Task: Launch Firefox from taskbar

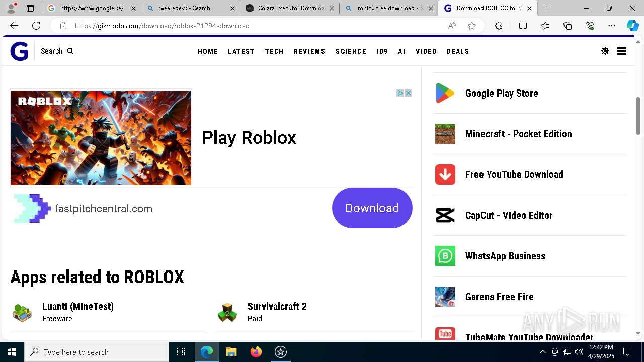Action: point(256,352)
